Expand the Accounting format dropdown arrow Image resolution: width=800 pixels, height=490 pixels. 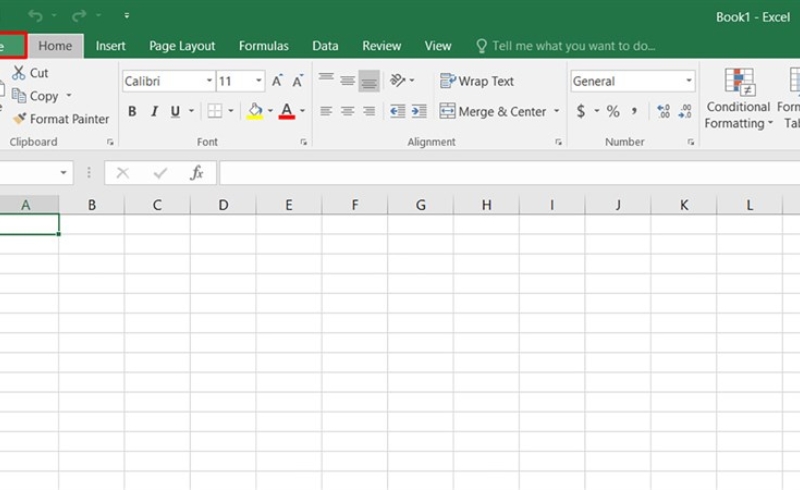596,111
